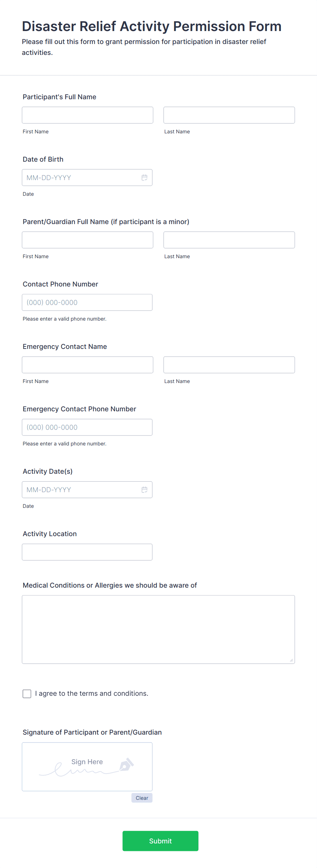Focus the participant's Last Name field
317x868 pixels.
click(229, 115)
